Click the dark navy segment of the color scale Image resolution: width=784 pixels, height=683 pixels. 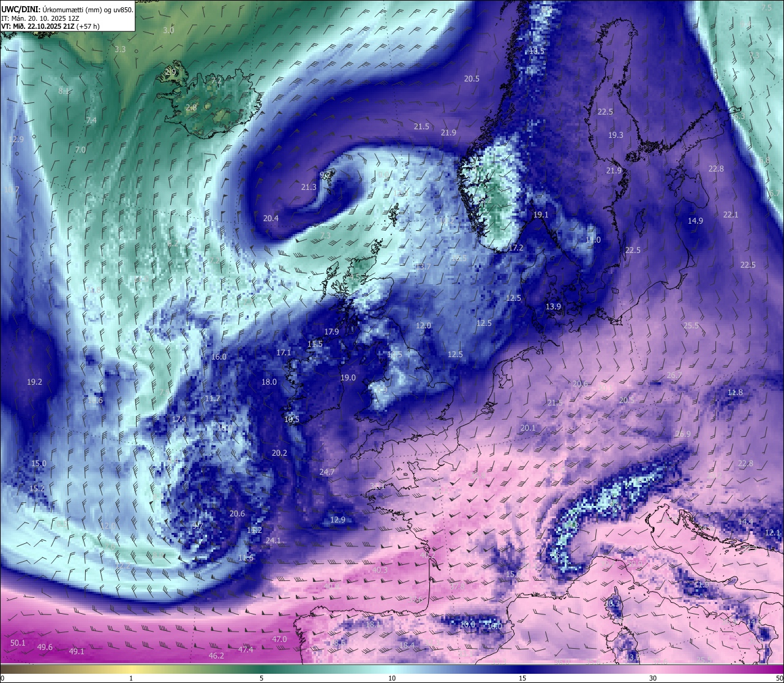point(522,668)
